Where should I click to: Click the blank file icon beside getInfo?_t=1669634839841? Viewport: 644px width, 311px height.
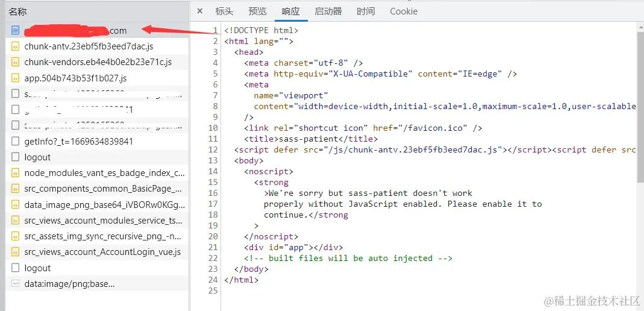[x=15, y=141]
